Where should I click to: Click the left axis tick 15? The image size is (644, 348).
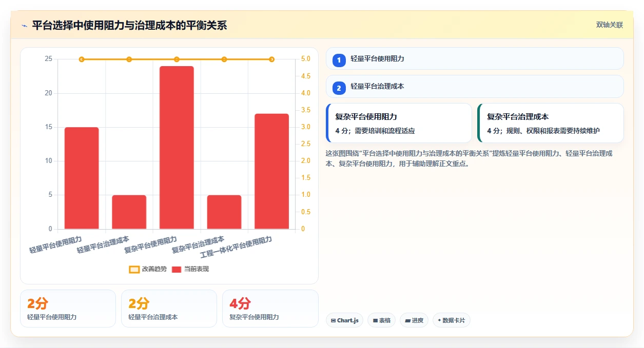tap(48, 127)
